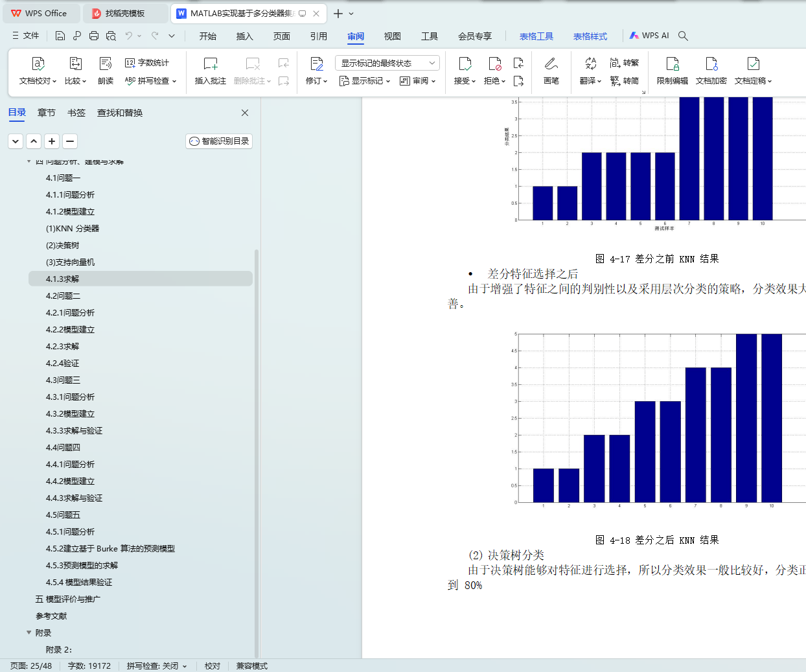Convert text with 转简 button
The height and width of the screenshot is (672, 806).
[x=625, y=81]
